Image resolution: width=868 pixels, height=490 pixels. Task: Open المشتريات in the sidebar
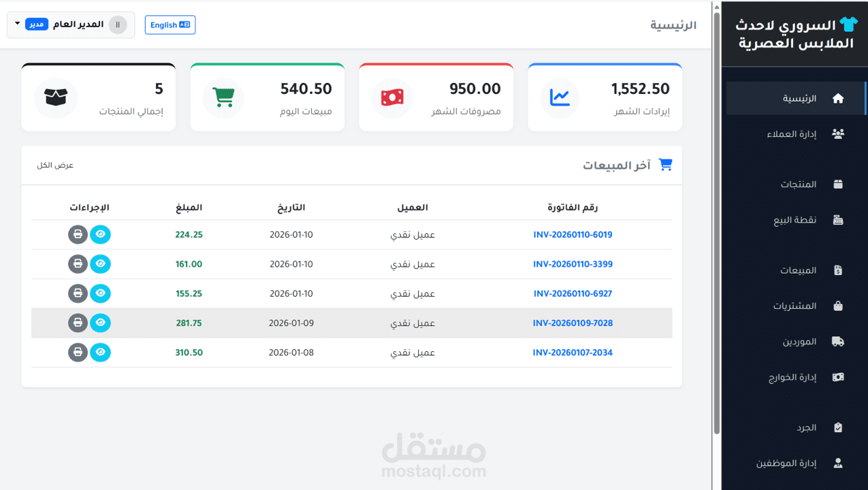[794, 306]
